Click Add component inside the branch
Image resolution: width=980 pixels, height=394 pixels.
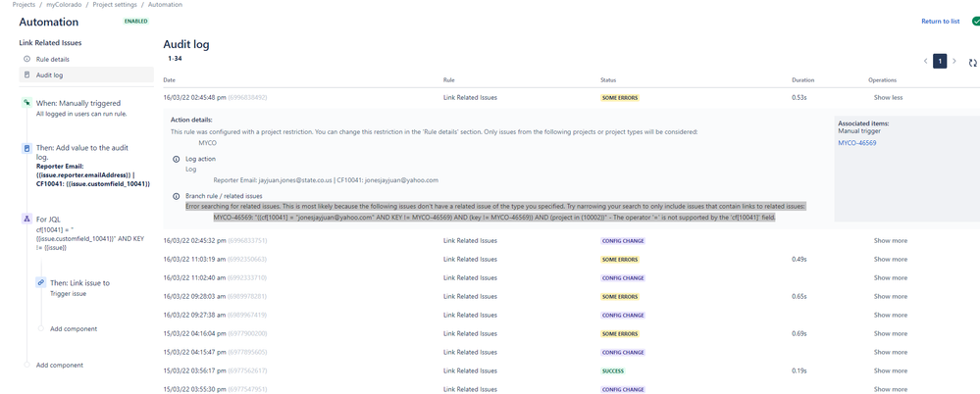74,328
